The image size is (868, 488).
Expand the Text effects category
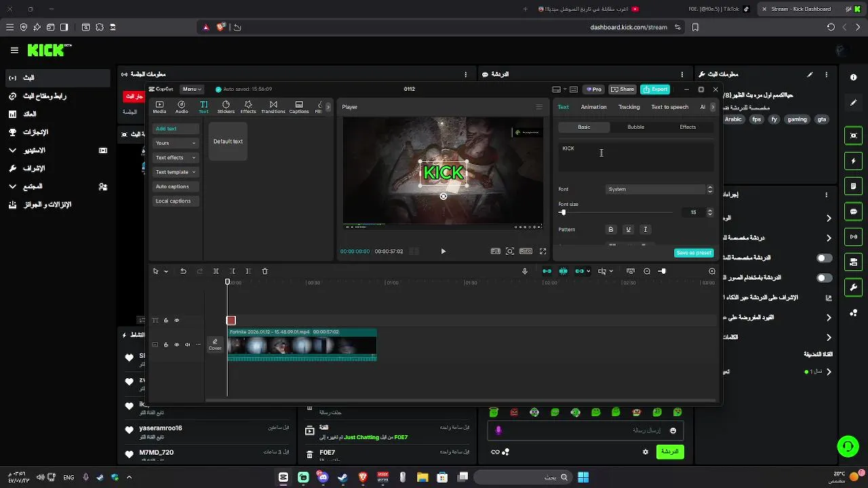(x=176, y=157)
